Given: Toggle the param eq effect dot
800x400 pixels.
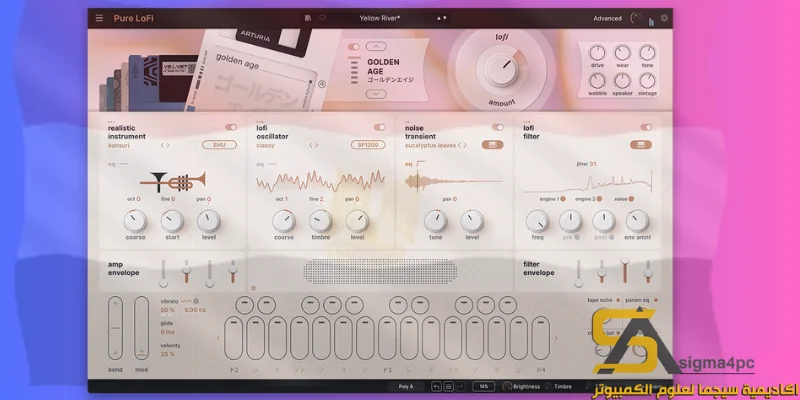Looking at the screenshot, I should tap(656, 300).
